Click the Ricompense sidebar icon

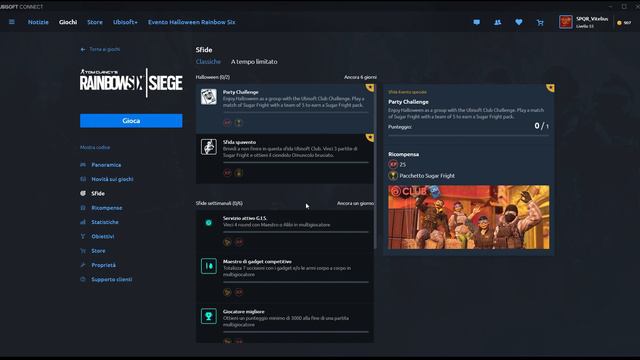point(83,208)
